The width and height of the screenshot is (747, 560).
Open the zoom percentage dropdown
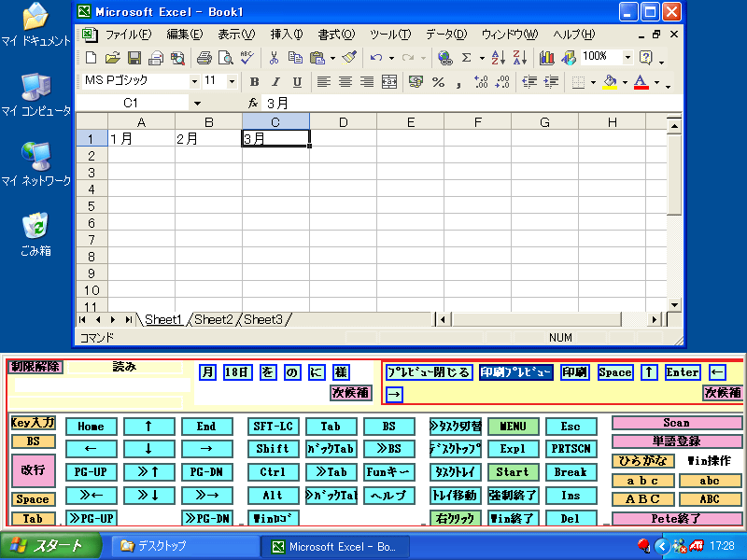(627, 58)
